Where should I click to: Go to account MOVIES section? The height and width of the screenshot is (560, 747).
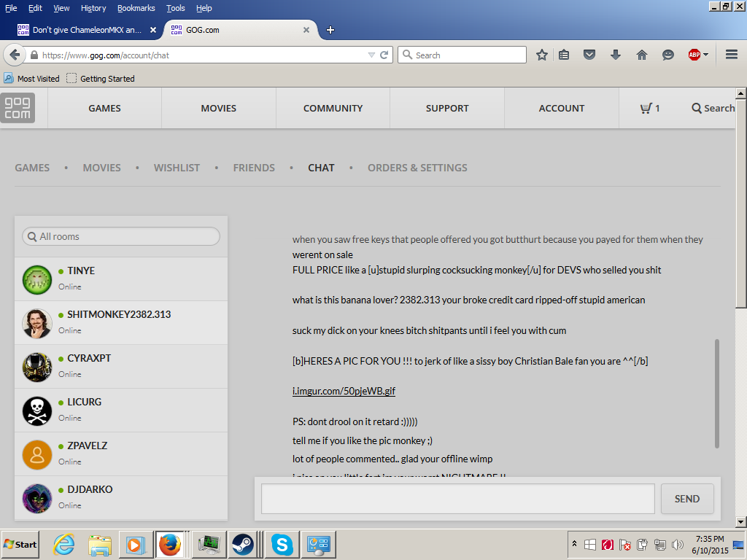pyautogui.click(x=102, y=168)
